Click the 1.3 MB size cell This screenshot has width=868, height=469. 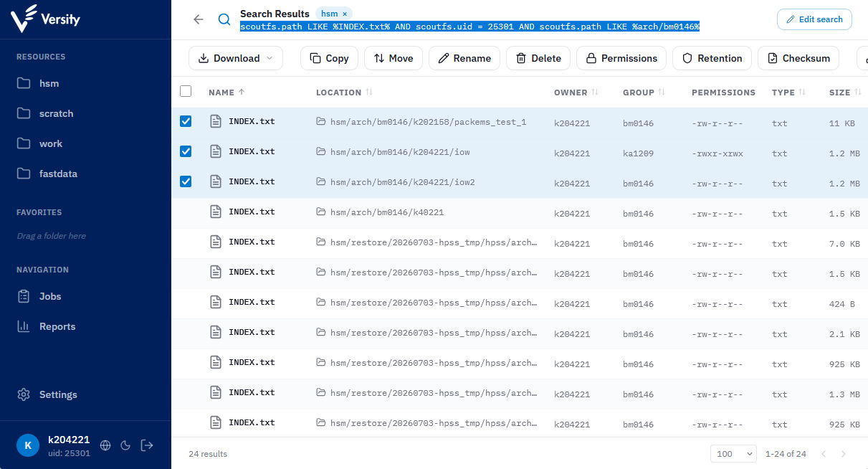(844, 394)
